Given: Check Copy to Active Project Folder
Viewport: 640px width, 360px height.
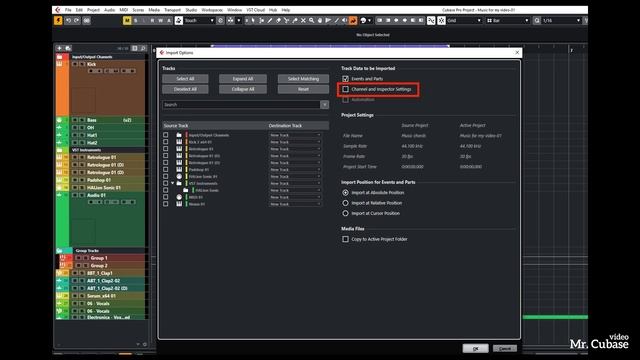Looking at the screenshot, I should pos(345,239).
